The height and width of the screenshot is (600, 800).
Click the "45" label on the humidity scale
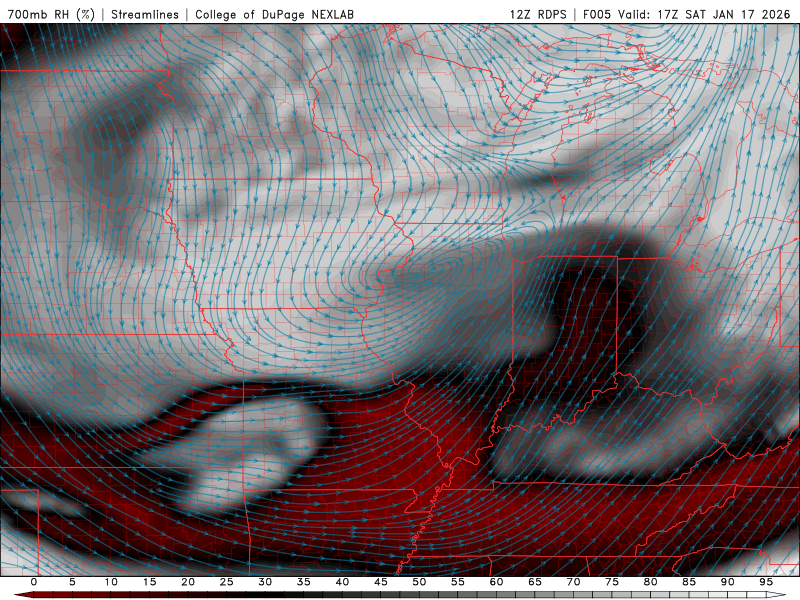click(381, 582)
